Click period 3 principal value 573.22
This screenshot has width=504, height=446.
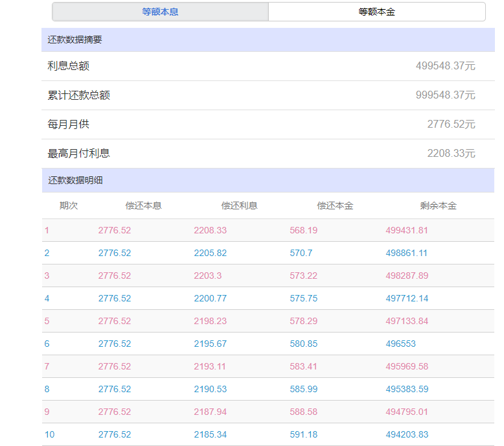tap(303, 276)
